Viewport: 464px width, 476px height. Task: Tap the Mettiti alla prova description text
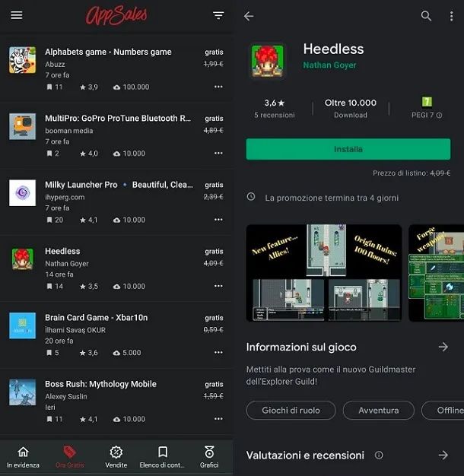[x=331, y=375]
